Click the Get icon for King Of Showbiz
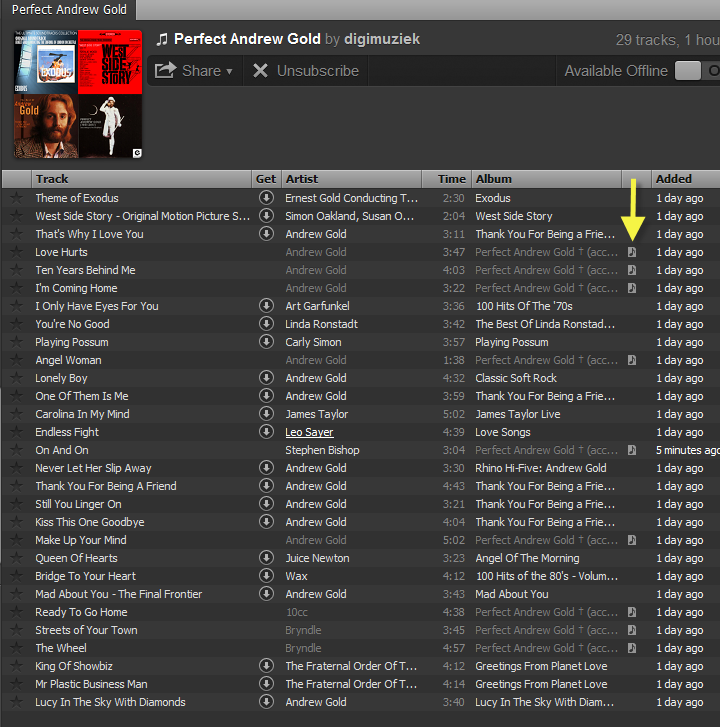Viewport: 720px width, 727px height. point(266,666)
